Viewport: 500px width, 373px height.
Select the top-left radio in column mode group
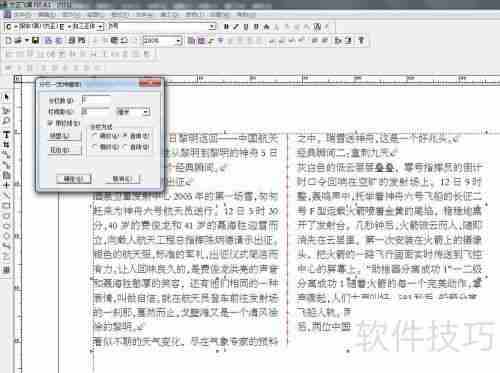pyautogui.click(x=95, y=136)
